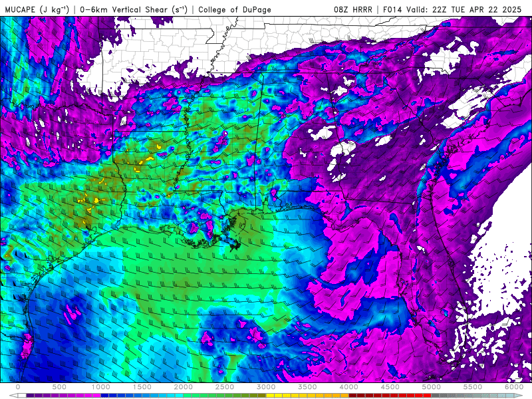
Task: Click the '08Z HRRR' model run label
Action: (353, 9)
